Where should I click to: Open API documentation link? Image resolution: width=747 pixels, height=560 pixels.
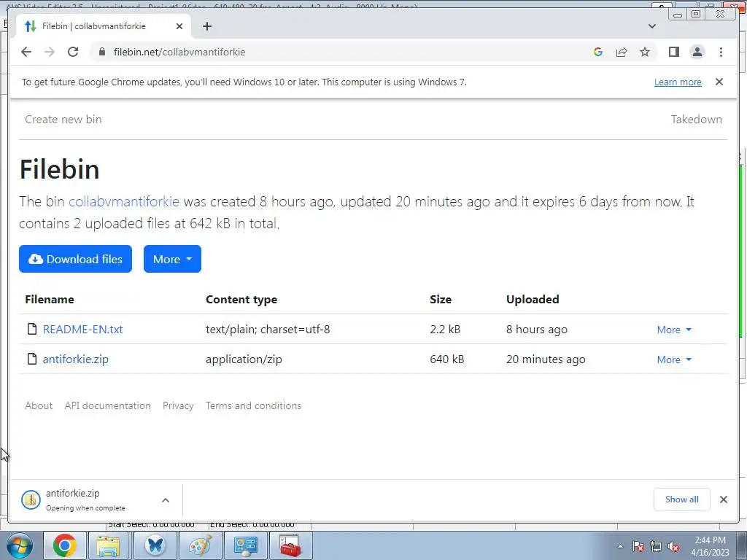pos(108,405)
